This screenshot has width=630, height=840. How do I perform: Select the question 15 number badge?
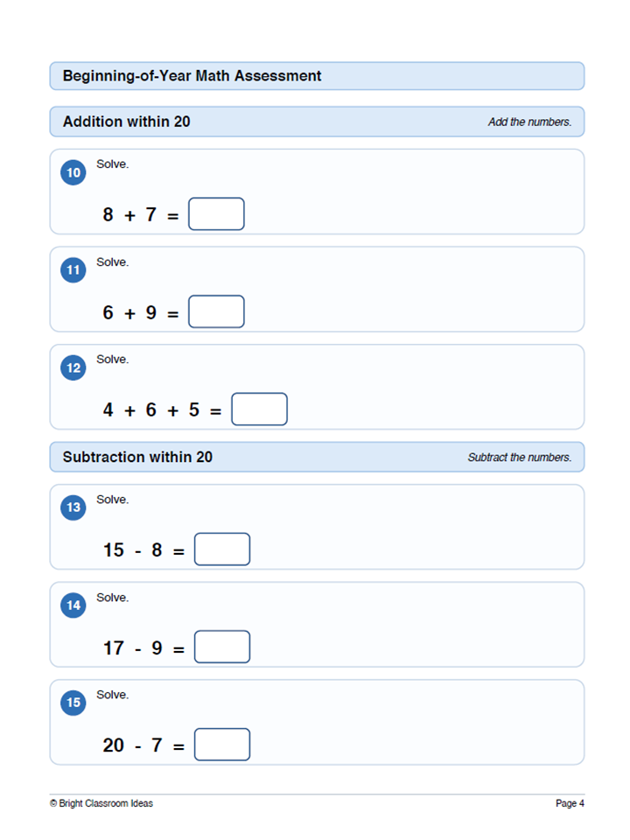(73, 703)
